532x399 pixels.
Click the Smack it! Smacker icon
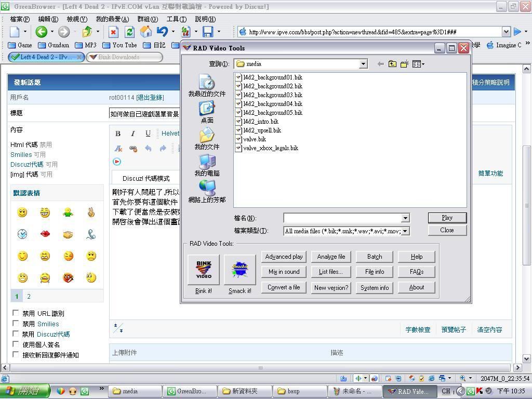pyautogui.click(x=240, y=270)
